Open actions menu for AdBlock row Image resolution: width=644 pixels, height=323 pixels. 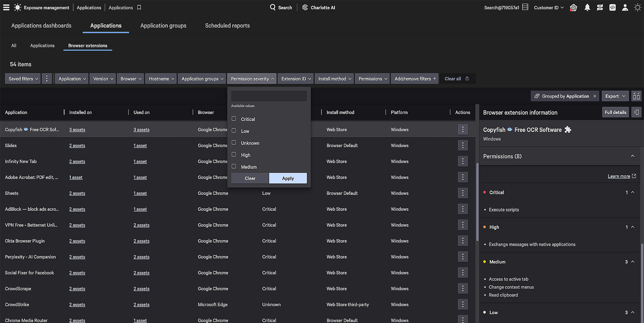[x=463, y=209]
